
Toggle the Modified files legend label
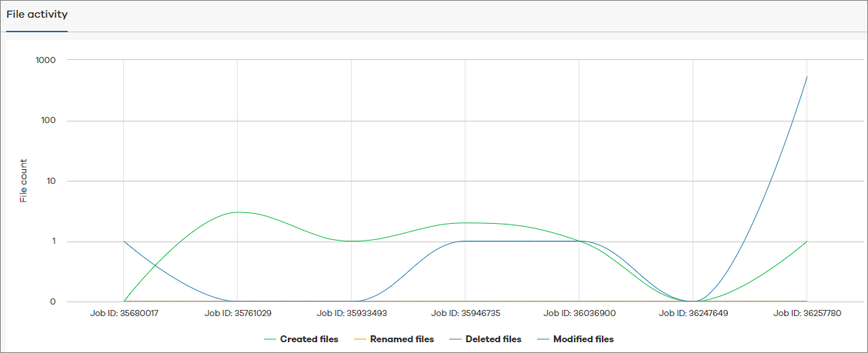583,339
